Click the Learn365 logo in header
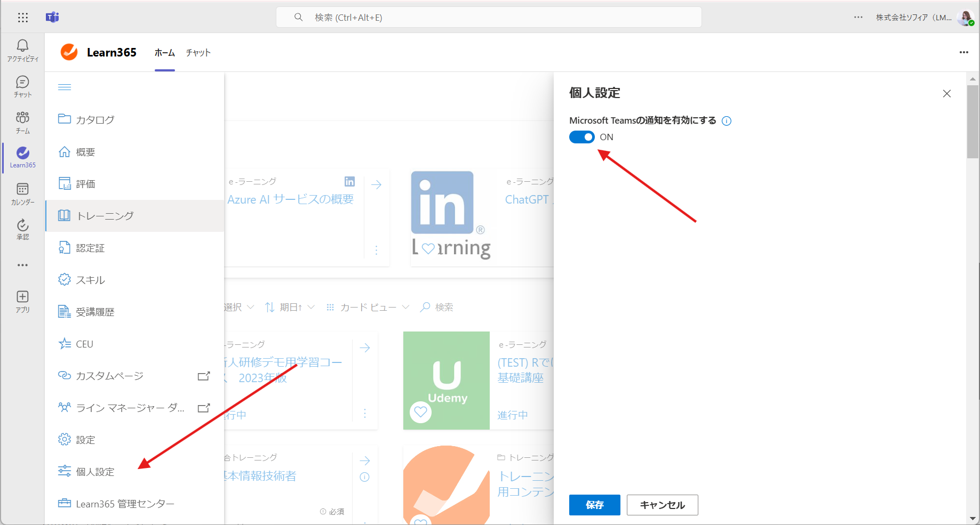 (x=69, y=52)
